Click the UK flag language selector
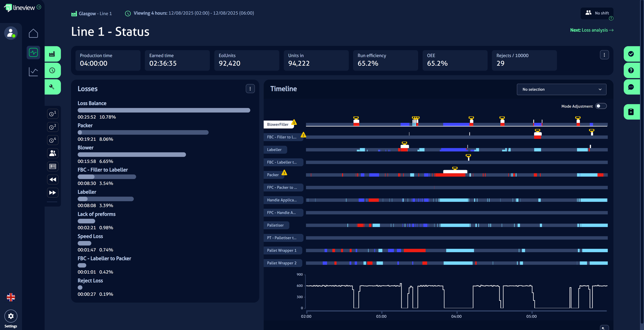The image size is (644, 330). pyautogui.click(x=11, y=297)
